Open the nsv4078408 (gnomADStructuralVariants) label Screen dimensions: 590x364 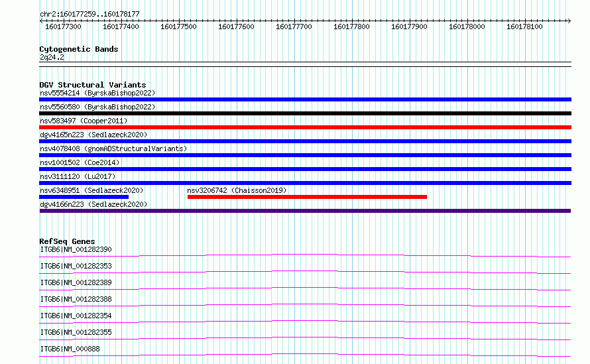pyautogui.click(x=113, y=149)
